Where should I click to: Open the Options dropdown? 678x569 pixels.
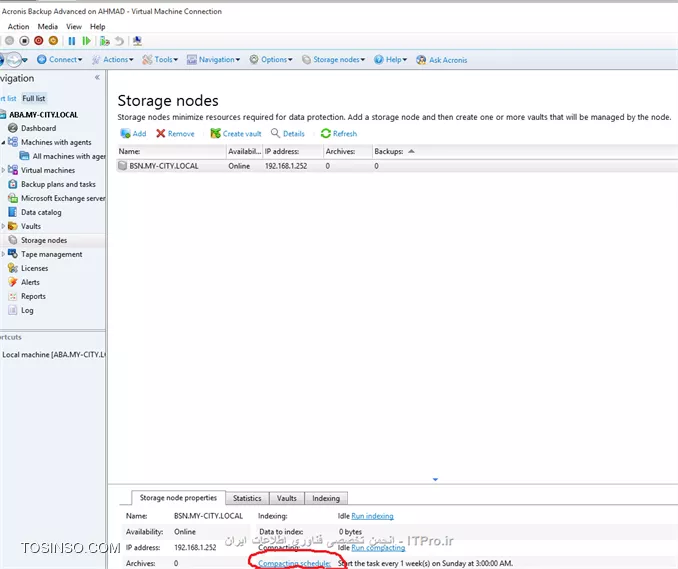271,60
